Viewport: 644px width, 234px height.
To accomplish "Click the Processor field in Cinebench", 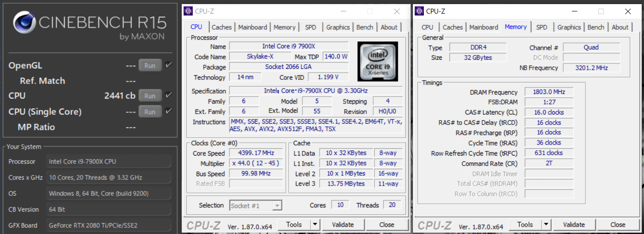I will (109, 161).
